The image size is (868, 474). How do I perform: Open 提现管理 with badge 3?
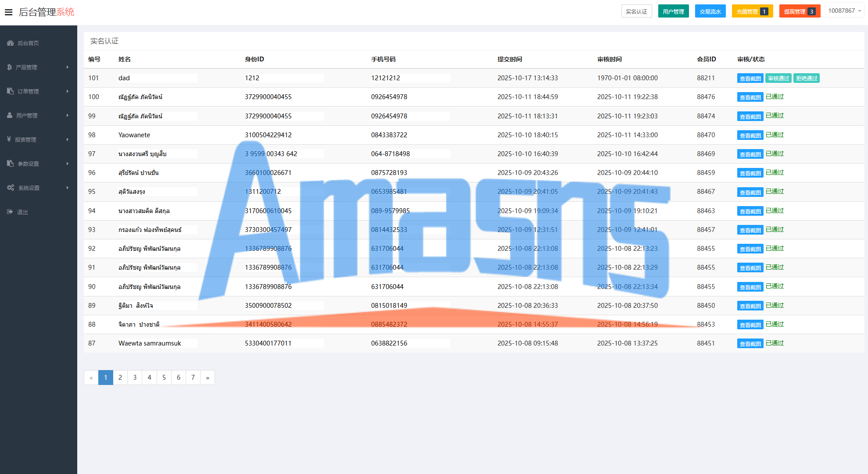click(799, 11)
